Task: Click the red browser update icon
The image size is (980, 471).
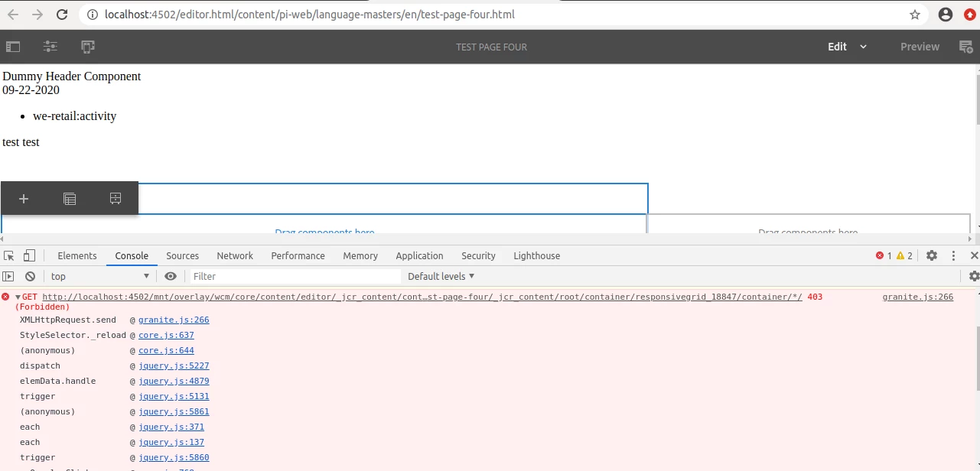Action: point(970,15)
